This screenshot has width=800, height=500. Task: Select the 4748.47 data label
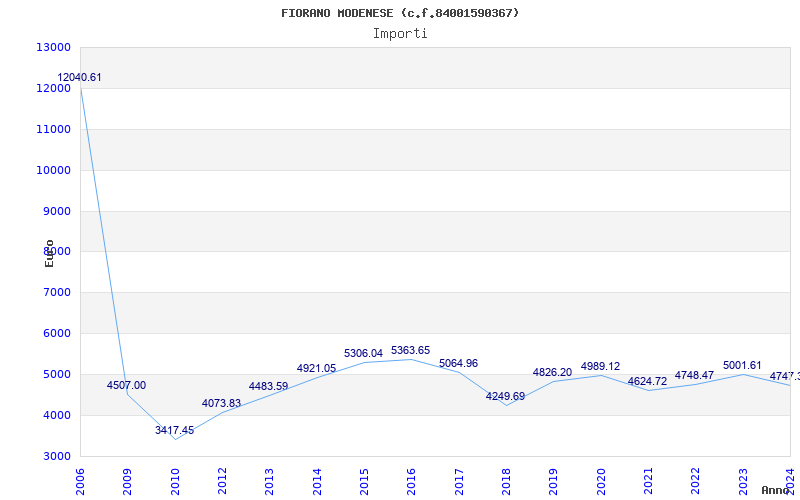coord(694,375)
